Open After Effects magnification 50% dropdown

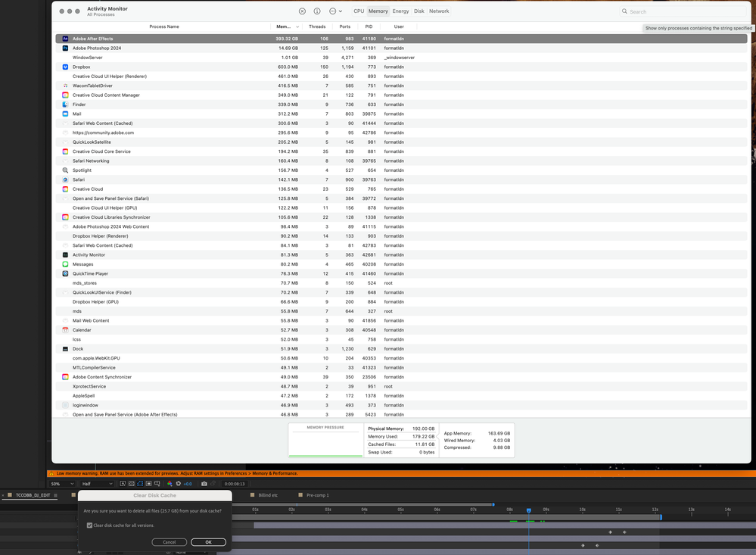point(62,484)
